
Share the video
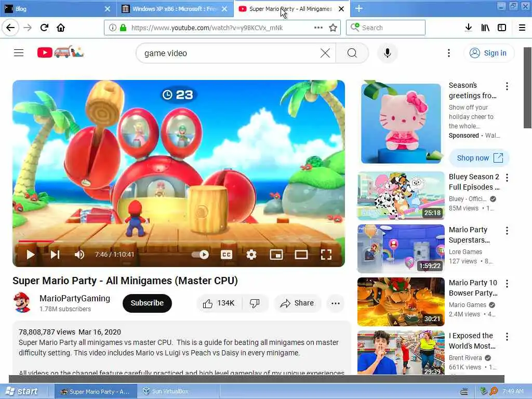[x=297, y=303]
